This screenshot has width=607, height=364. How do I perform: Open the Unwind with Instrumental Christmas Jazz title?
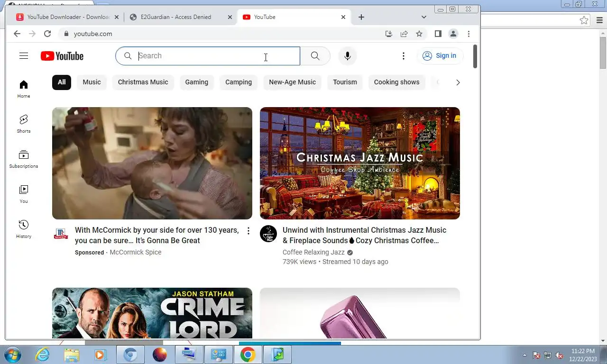pos(364,235)
